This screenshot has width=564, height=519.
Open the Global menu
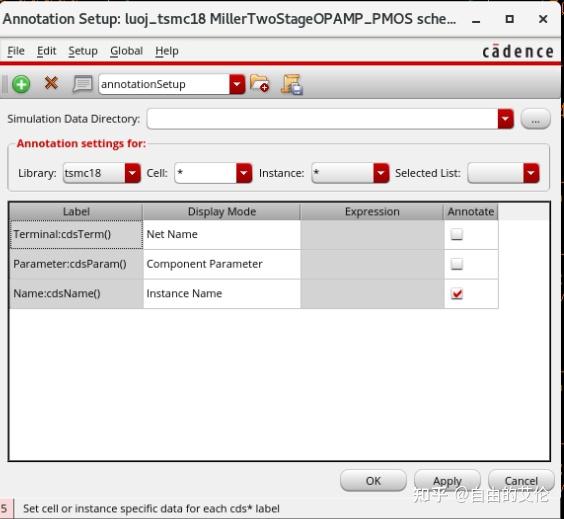pyautogui.click(x=126, y=51)
